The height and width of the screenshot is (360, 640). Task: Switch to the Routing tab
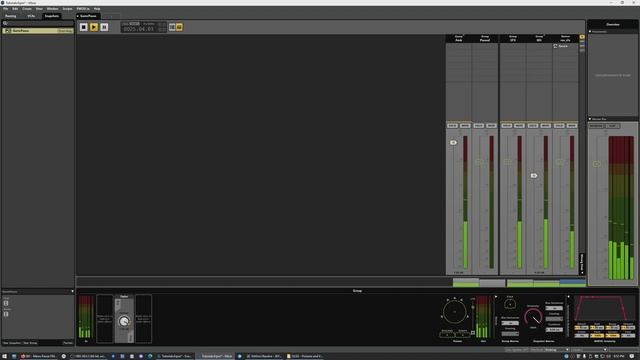click(x=11, y=16)
